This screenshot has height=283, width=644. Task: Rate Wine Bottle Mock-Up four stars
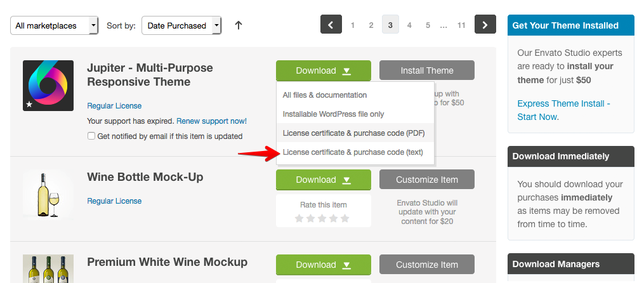pos(334,218)
